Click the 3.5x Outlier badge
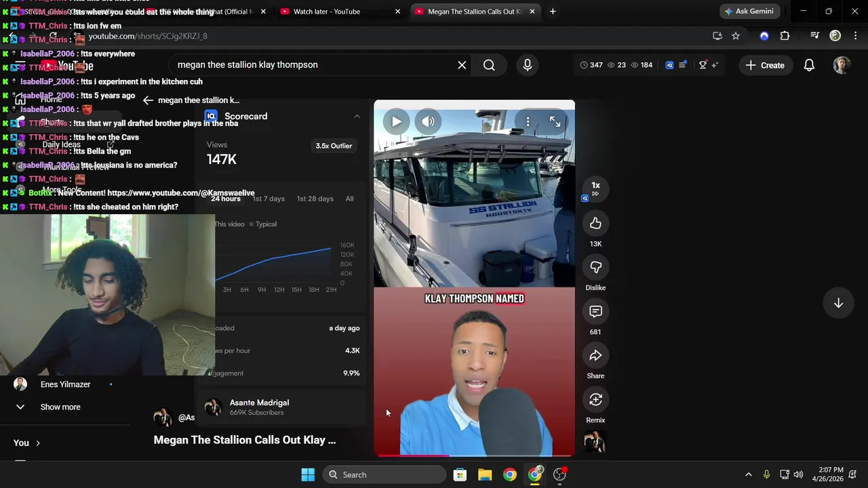Screen dimensions: 868x488 pos(334,146)
